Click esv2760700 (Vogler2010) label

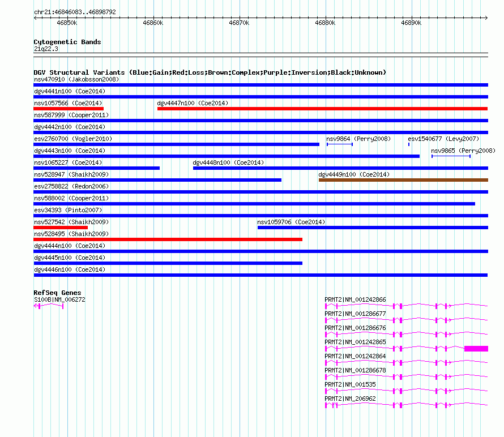pyautogui.click(x=73, y=139)
